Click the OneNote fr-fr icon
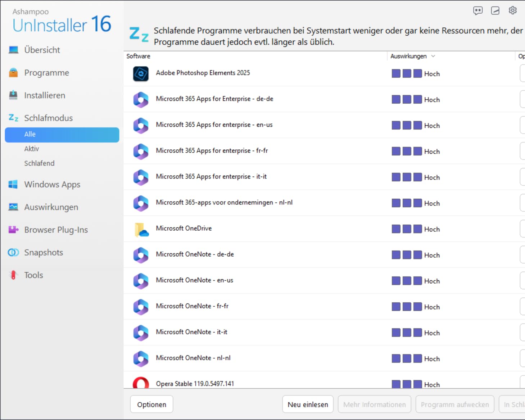 [141, 307]
